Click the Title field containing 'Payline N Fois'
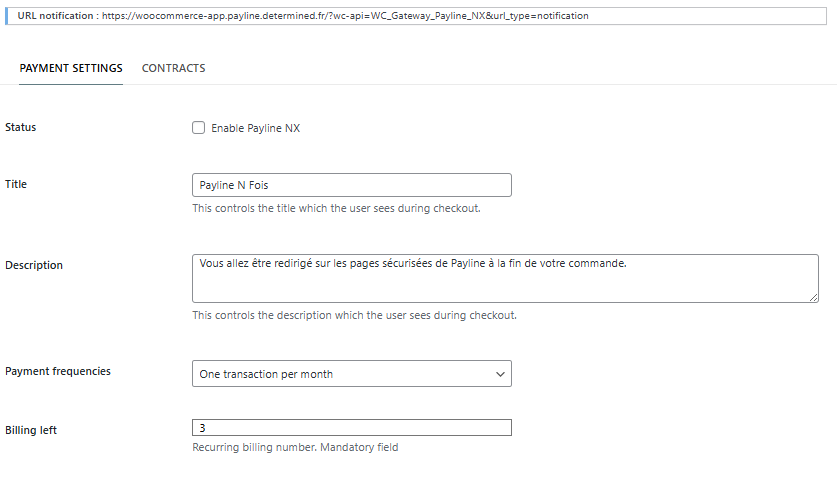 pyautogui.click(x=351, y=185)
